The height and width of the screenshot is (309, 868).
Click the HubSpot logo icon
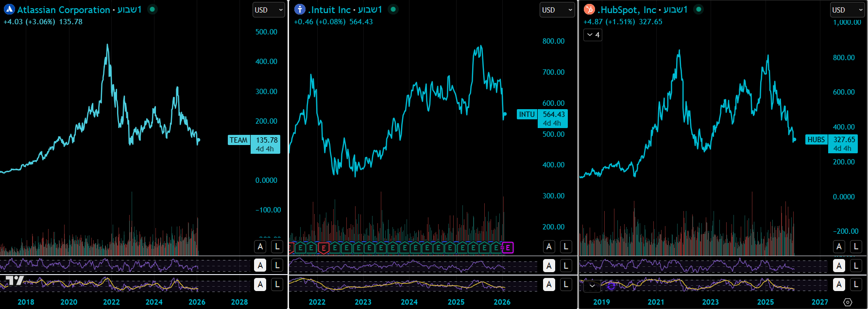[589, 9]
